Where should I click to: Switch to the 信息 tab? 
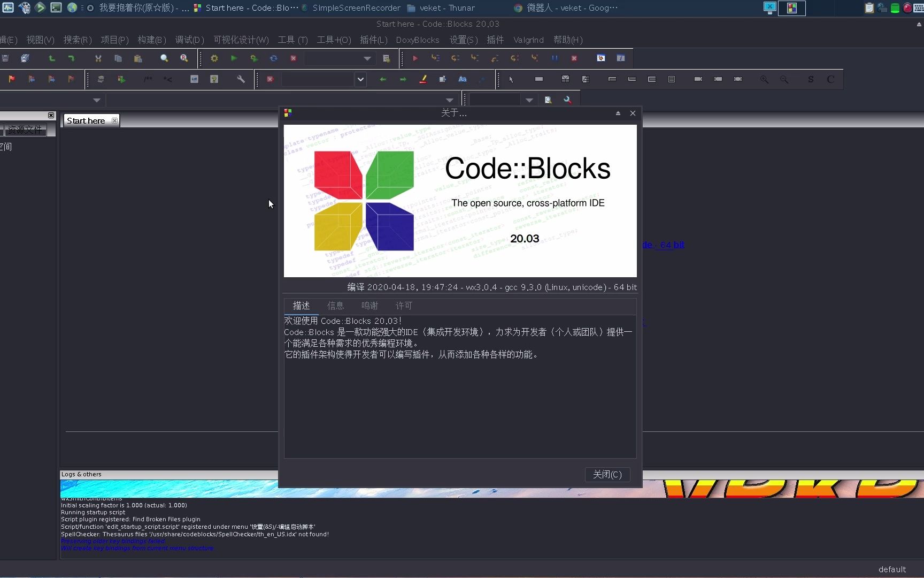coord(335,306)
